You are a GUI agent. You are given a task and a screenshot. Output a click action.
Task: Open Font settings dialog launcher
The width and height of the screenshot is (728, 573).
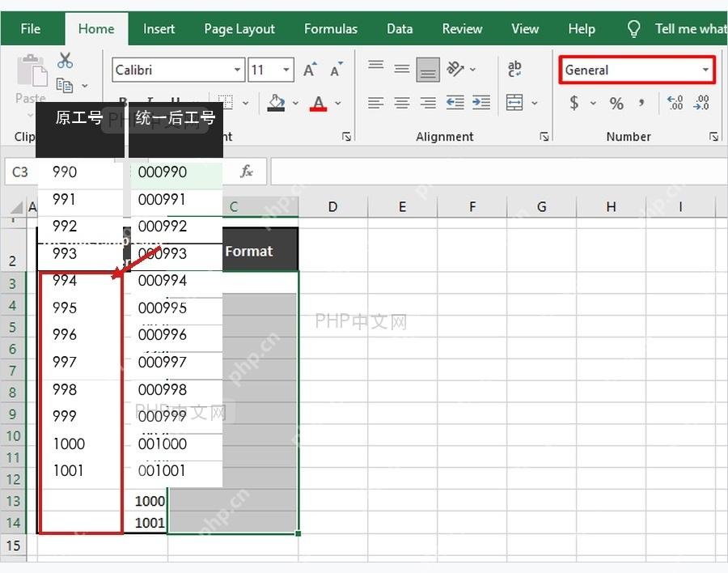coord(346,136)
